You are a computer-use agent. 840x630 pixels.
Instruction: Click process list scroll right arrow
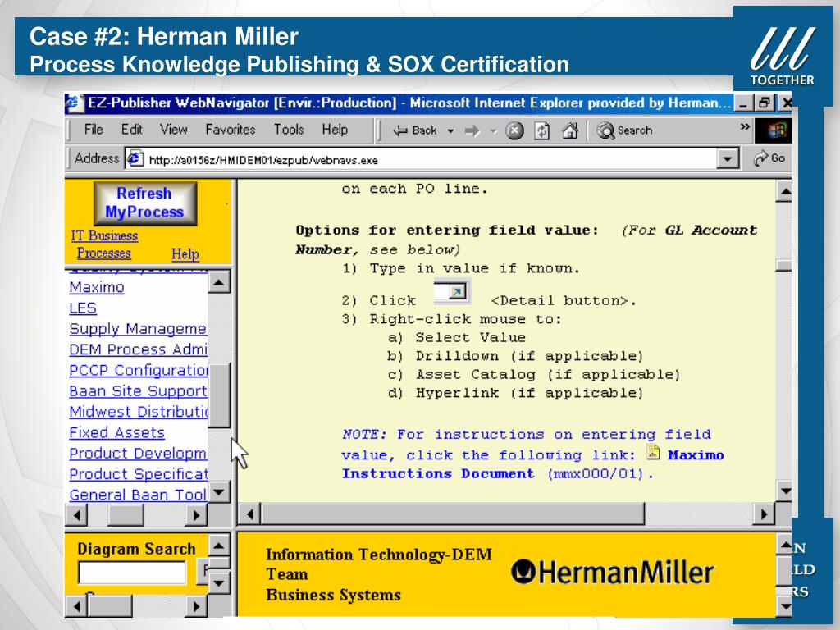(x=196, y=515)
